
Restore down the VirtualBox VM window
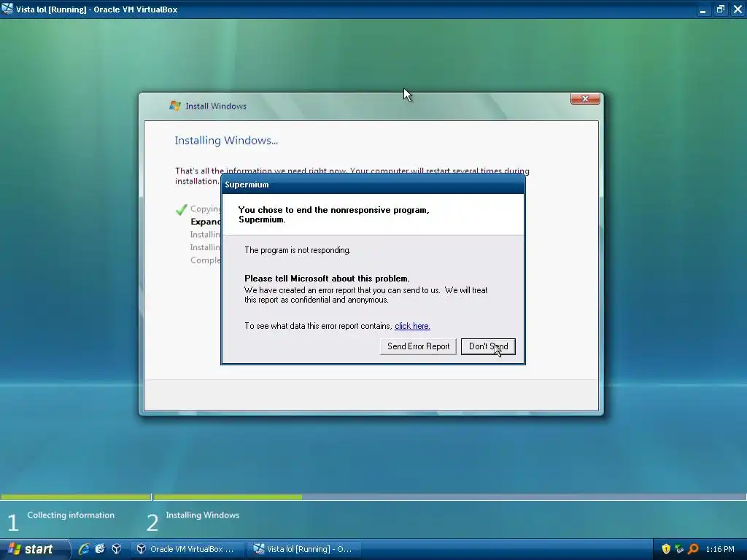point(720,9)
